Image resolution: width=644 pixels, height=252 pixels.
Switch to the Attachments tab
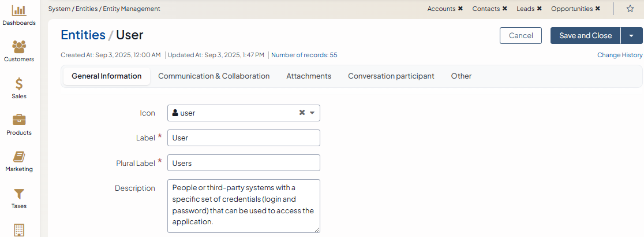(309, 76)
